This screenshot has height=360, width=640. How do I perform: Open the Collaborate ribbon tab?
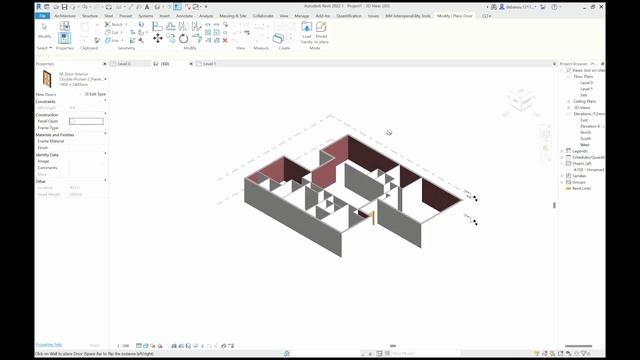point(263,16)
